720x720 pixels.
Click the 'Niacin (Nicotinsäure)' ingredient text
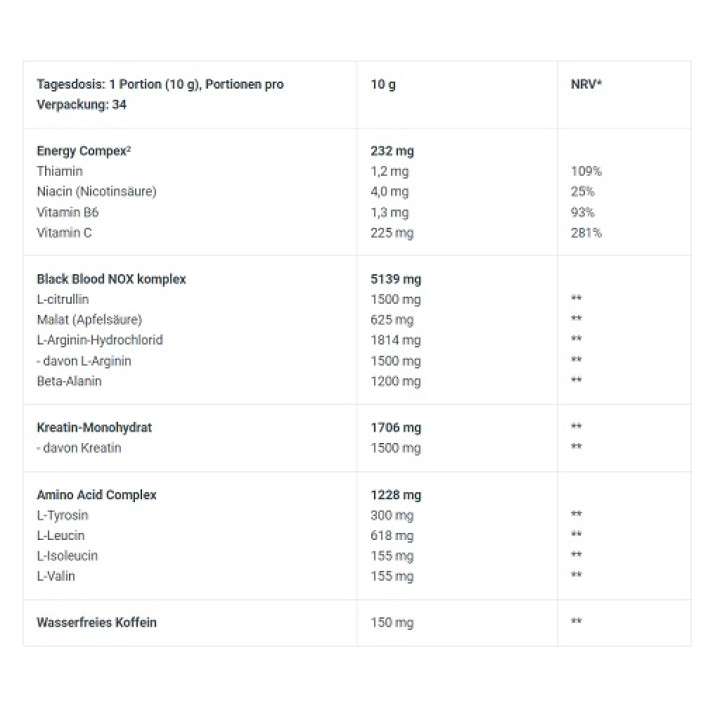96,192
